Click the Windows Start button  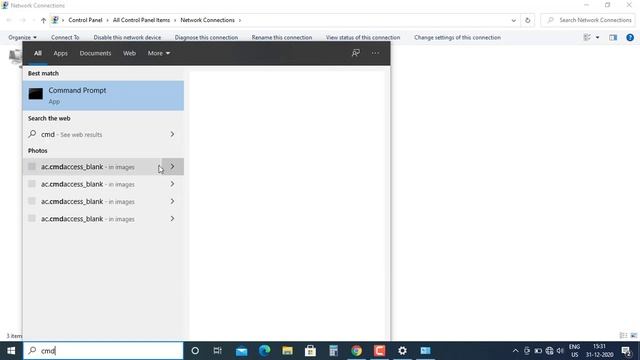click(11, 351)
